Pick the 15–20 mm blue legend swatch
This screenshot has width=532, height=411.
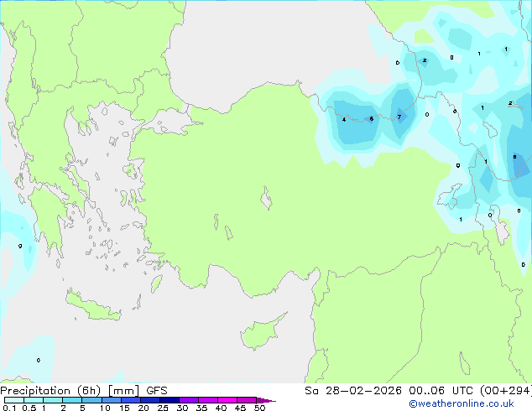[130, 400]
